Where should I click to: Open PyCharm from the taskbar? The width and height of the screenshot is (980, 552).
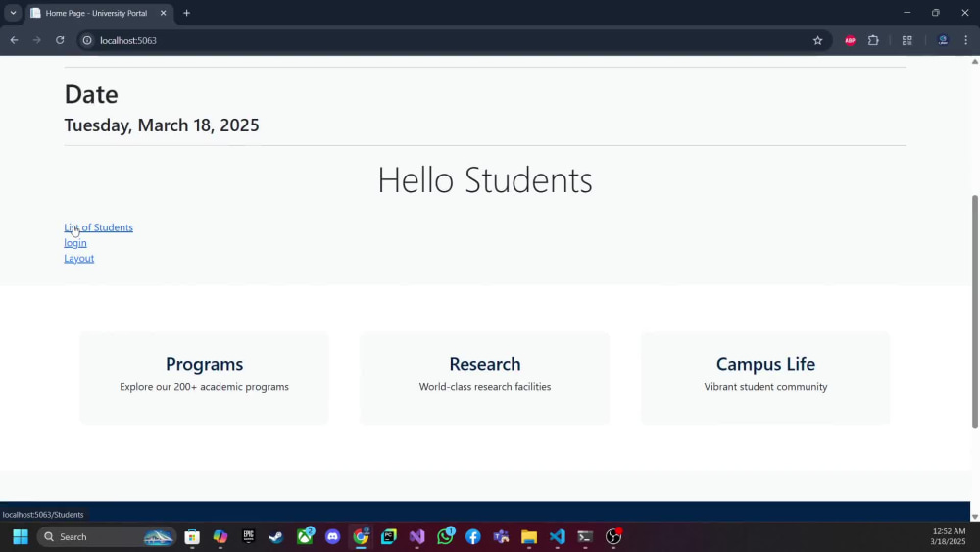(x=389, y=537)
